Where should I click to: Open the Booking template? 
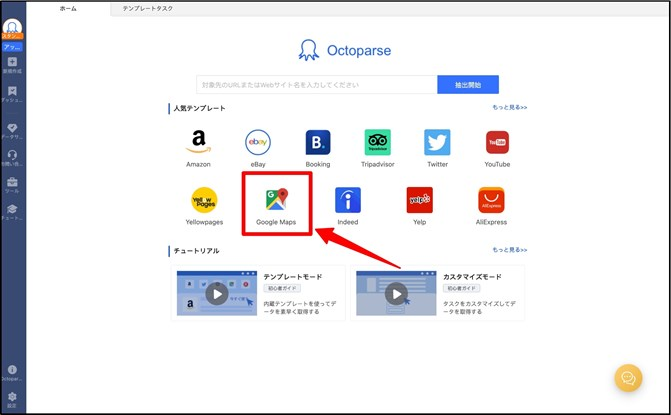click(318, 148)
